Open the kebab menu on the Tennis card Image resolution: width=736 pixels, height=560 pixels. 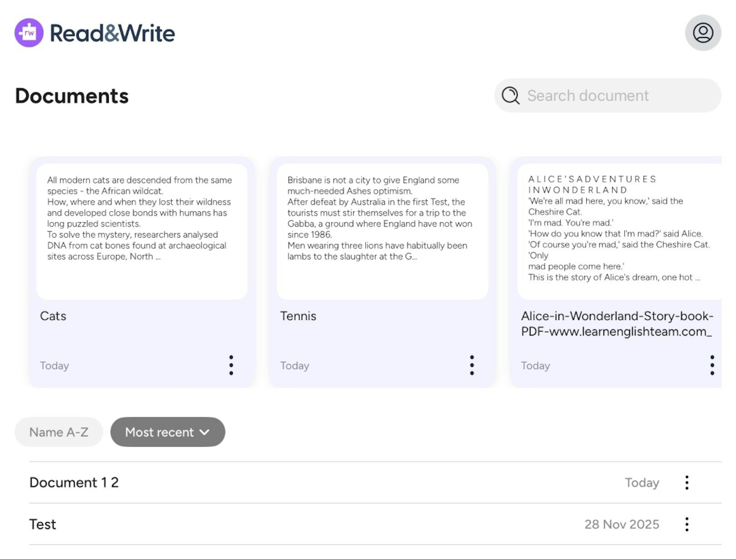pyautogui.click(x=472, y=365)
